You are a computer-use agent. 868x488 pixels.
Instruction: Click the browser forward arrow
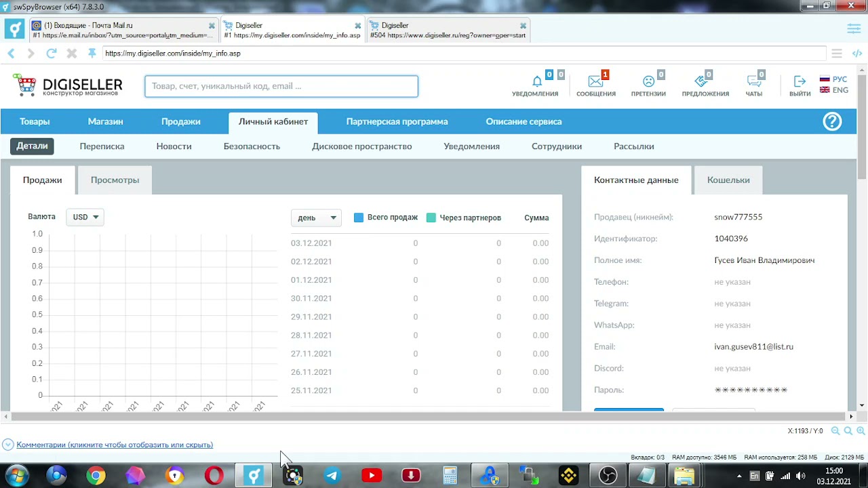tap(31, 53)
